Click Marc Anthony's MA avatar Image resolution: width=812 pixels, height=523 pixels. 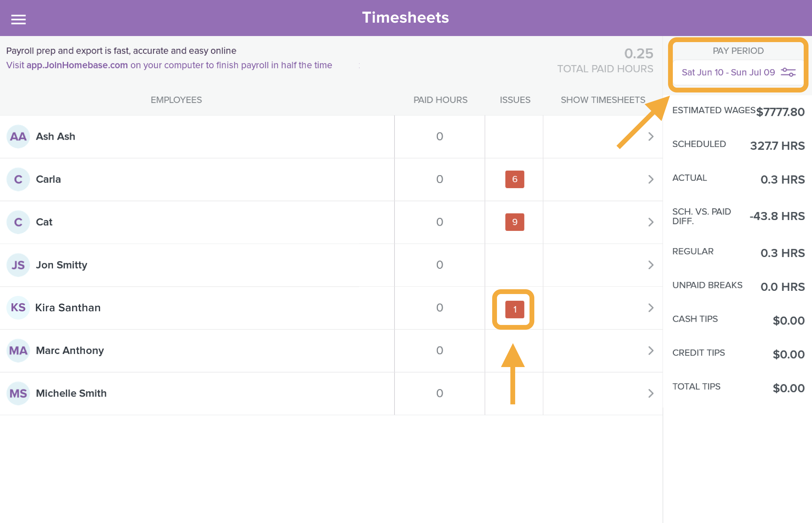coord(17,350)
